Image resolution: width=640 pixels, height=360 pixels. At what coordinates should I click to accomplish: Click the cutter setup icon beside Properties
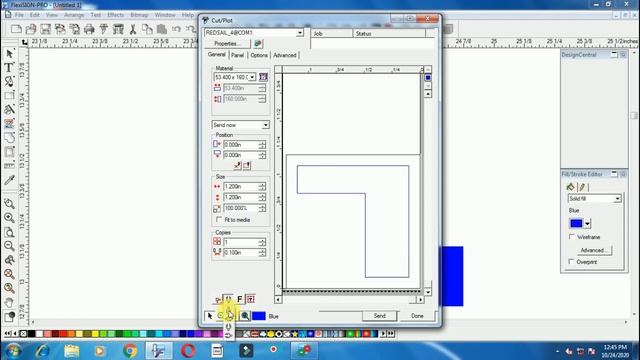(258, 44)
